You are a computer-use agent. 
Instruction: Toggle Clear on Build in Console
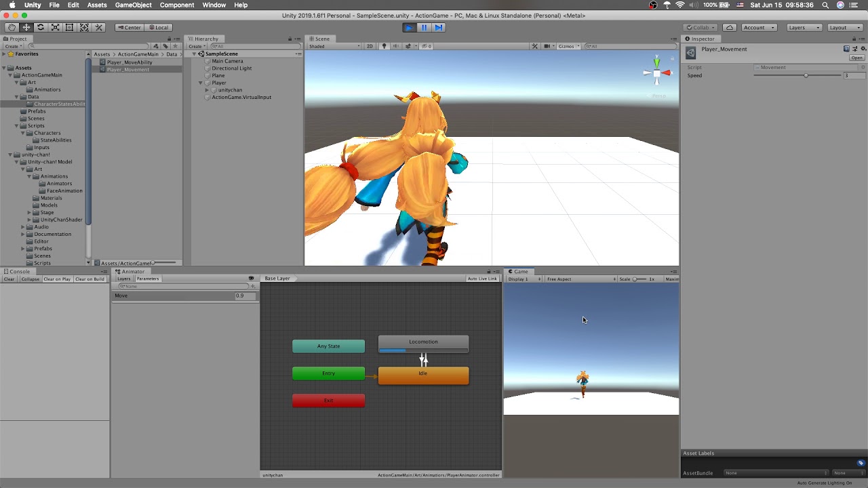coord(90,279)
